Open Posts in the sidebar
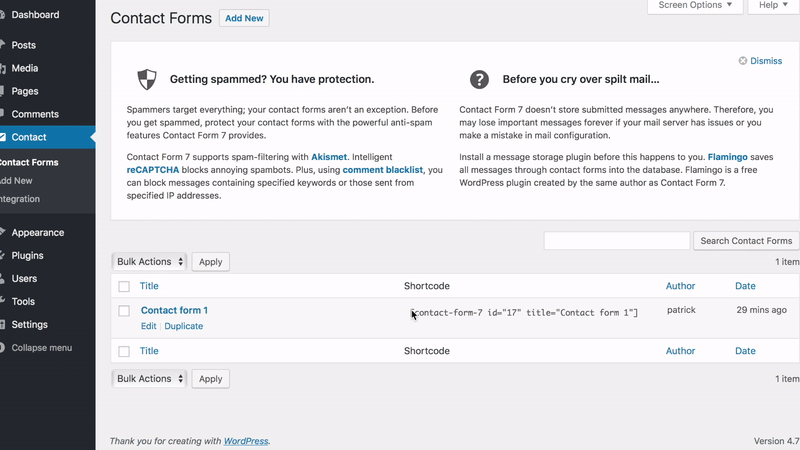This screenshot has height=450, width=800. point(23,45)
